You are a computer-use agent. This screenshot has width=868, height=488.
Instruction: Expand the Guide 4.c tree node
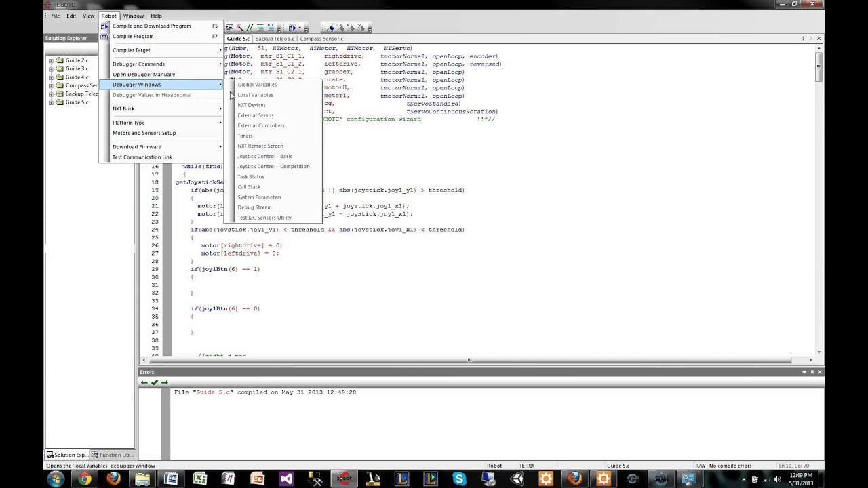(51, 77)
